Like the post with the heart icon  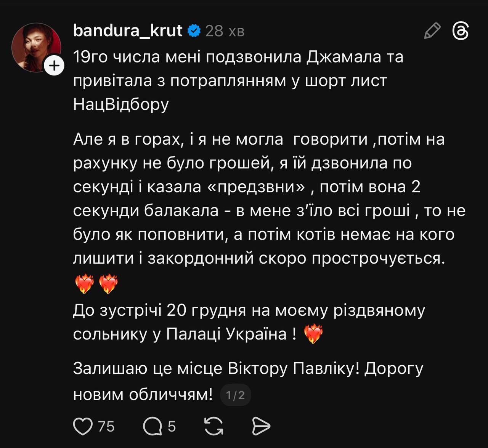pyautogui.click(x=83, y=426)
